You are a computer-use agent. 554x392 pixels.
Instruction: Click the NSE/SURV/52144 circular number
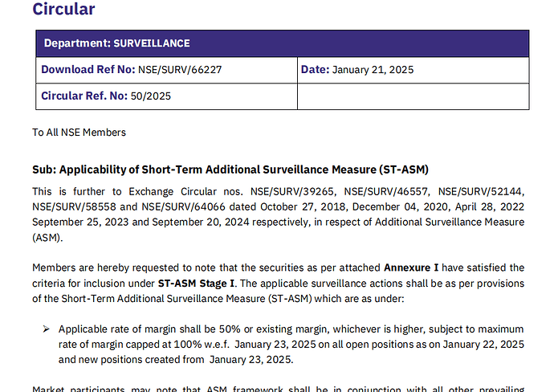[480, 192]
